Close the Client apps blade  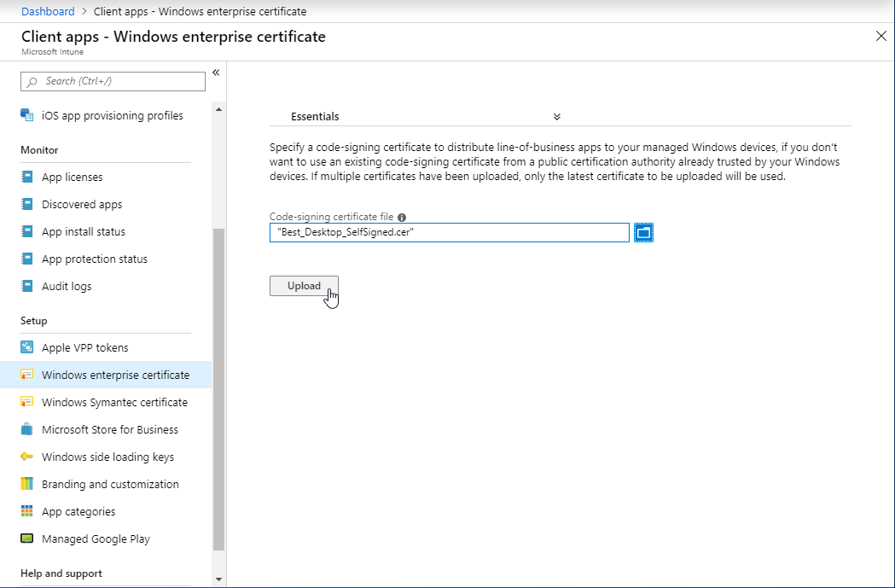(x=881, y=36)
